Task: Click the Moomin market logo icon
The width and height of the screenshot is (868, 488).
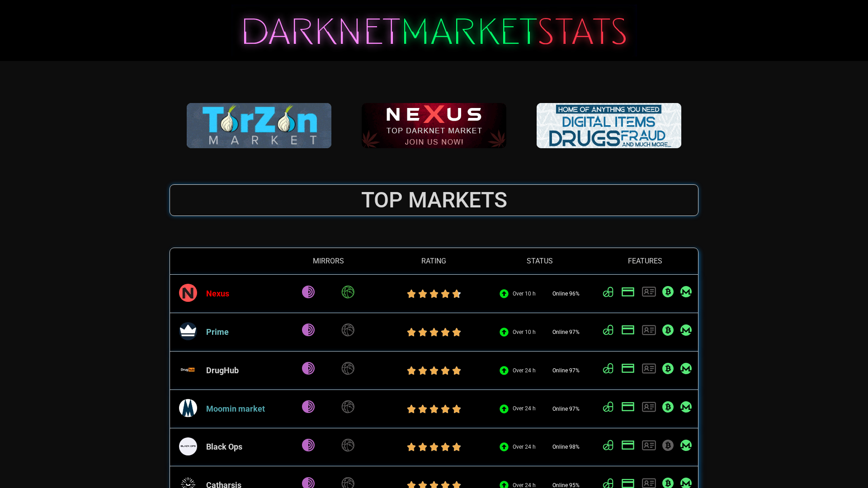Action: (x=188, y=408)
